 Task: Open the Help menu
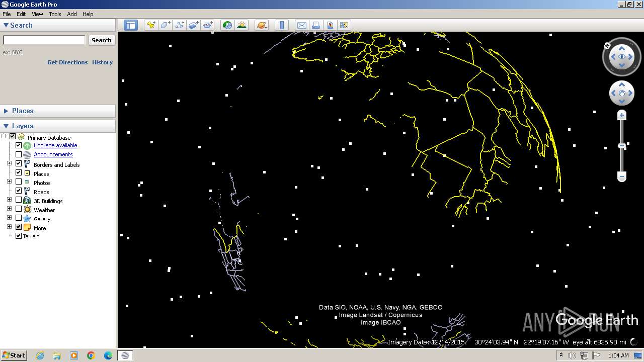point(88,14)
